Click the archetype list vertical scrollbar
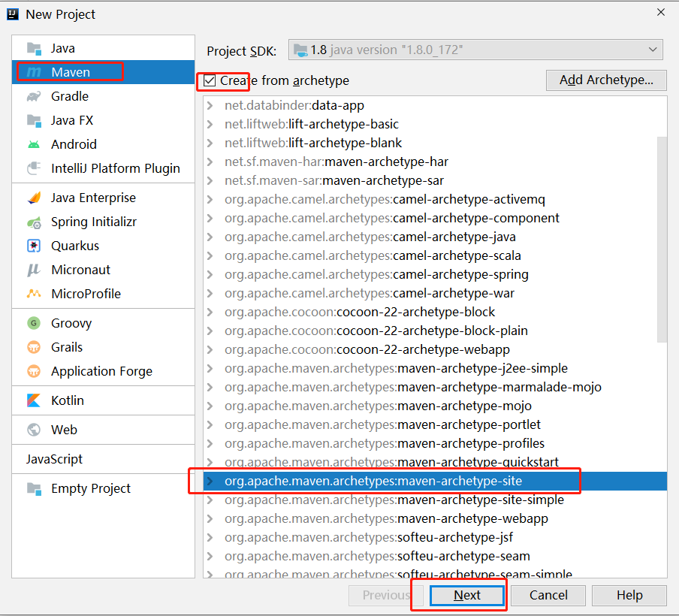679x616 pixels. pyautogui.click(x=662, y=239)
